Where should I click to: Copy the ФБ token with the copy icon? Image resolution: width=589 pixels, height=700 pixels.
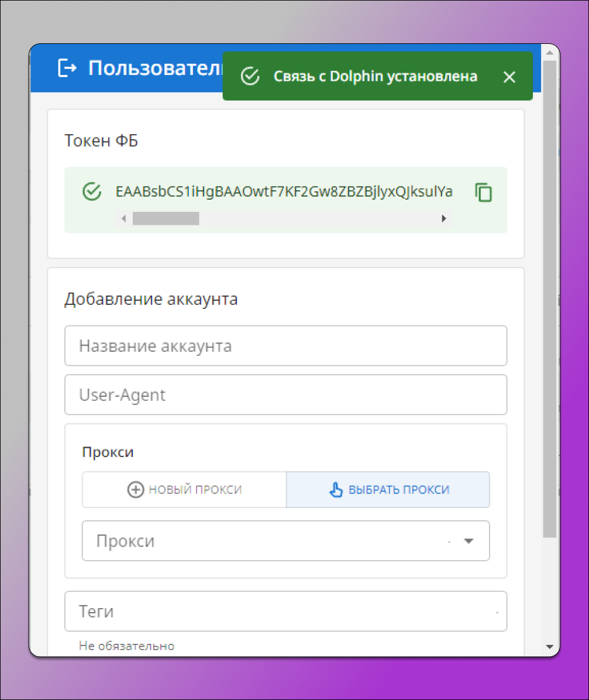(x=484, y=193)
